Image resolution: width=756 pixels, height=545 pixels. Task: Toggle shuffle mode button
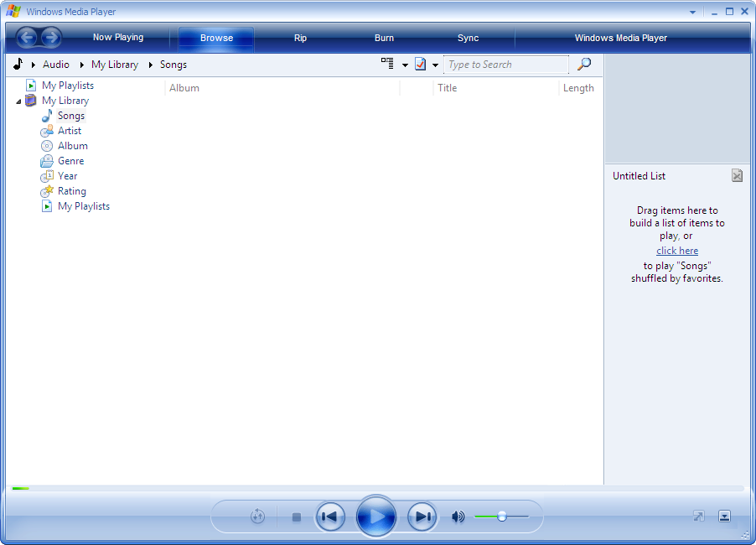[x=258, y=516]
